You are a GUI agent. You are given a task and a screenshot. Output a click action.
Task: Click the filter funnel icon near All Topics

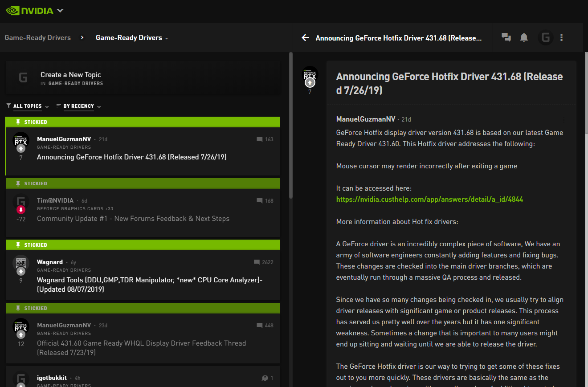[x=8, y=106]
